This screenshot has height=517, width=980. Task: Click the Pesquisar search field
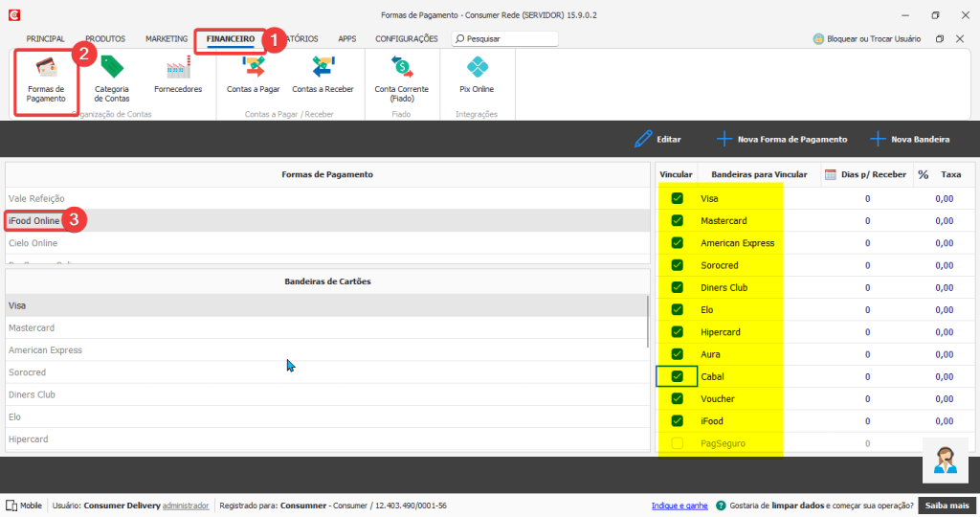click(505, 38)
